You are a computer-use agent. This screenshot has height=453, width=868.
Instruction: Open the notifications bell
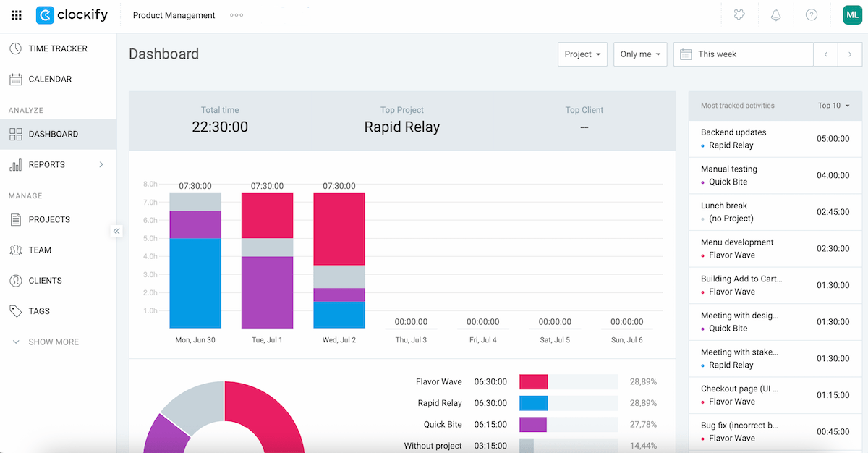[775, 15]
